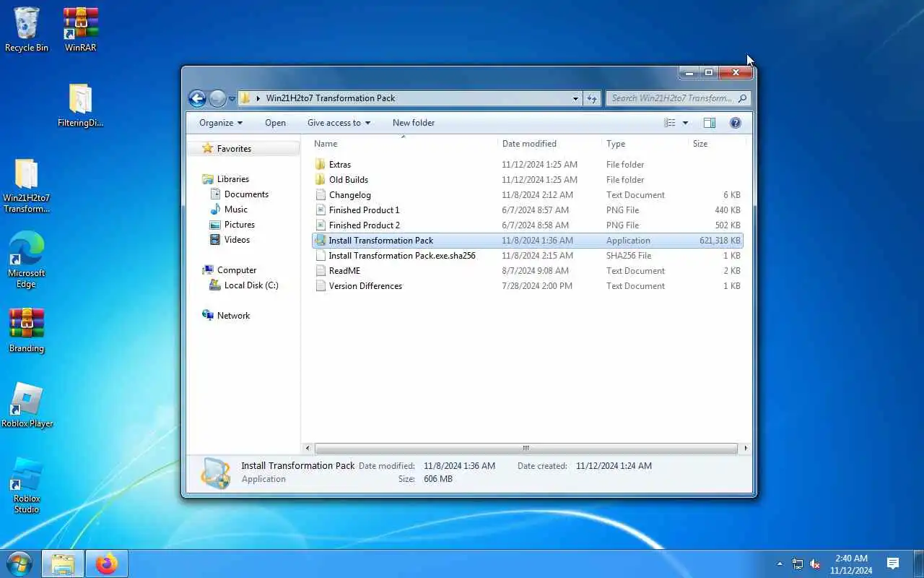Click the address bar path text
Screen dimensions: 924x578
tap(331, 98)
